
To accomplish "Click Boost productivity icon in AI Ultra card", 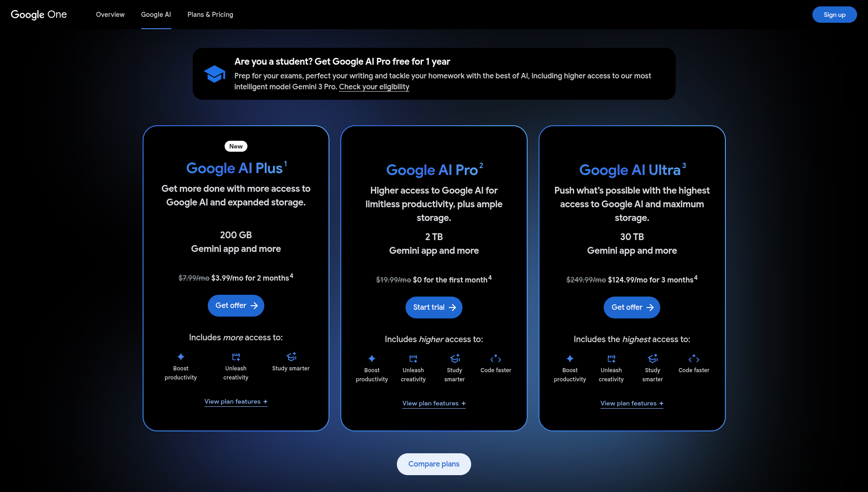I will click(570, 359).
